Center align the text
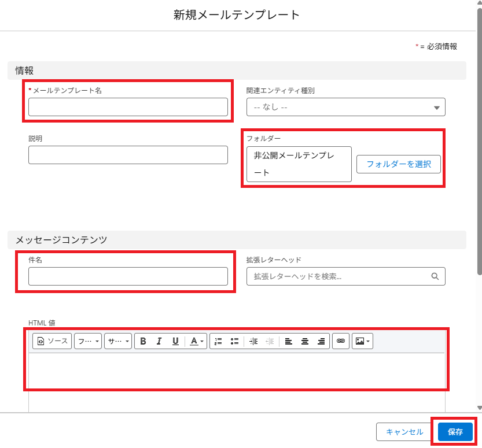Image resolution: width=482 pixels, height=448 pixels. click(x=305, y=341)
